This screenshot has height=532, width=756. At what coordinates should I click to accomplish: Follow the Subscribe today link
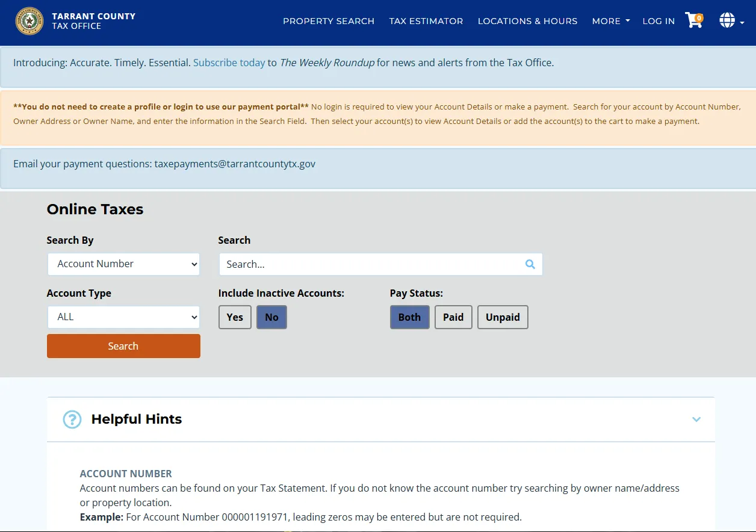click(229, 63)
